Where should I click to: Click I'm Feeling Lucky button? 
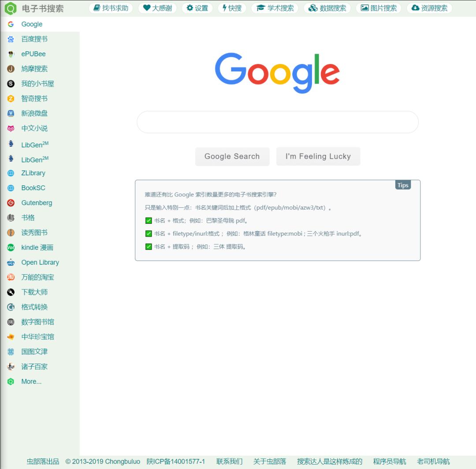318,157
